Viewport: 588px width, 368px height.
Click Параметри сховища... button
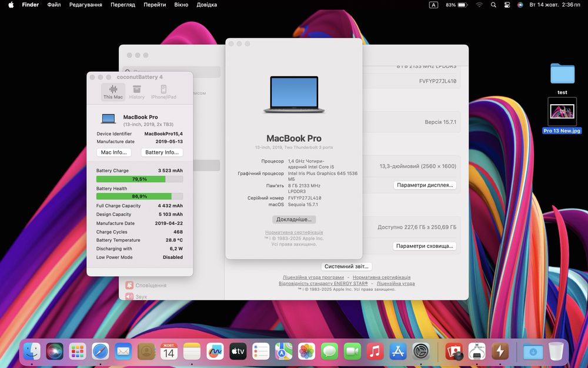click(x=425, y=246)
